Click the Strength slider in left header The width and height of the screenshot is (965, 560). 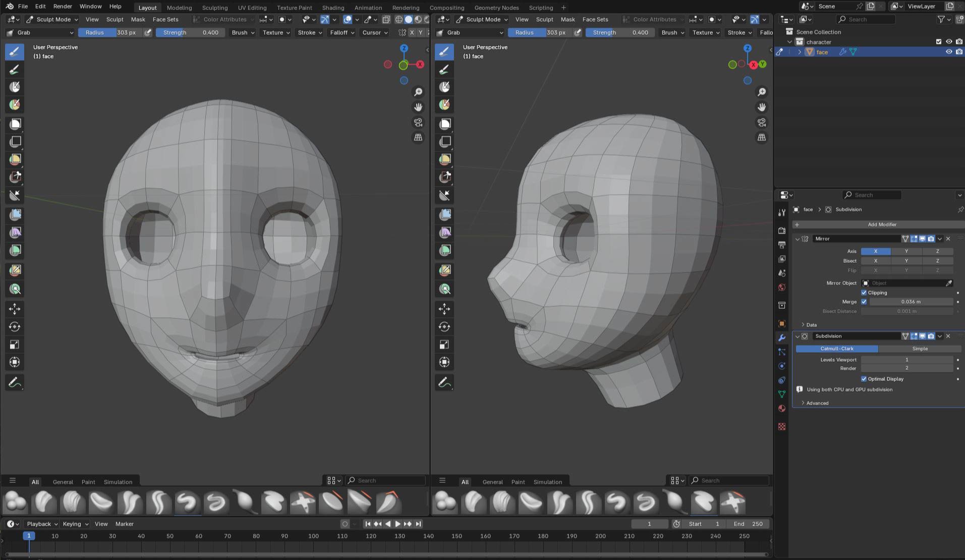click(190, 32)
